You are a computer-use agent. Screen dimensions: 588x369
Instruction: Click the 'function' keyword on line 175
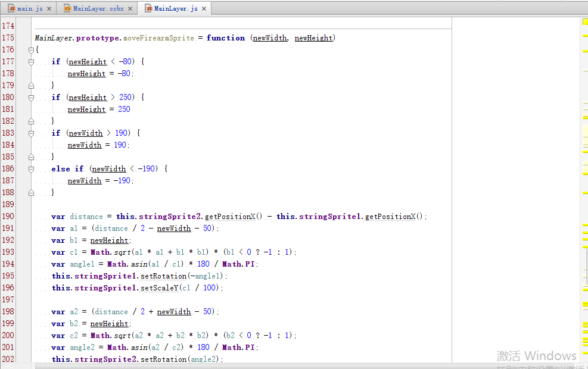[x=225, y=38]
